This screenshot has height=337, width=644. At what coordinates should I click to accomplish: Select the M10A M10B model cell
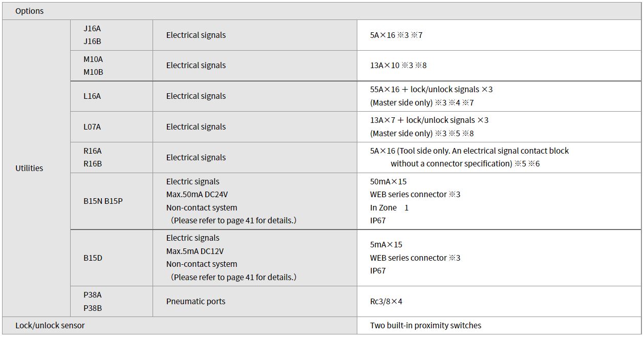(112, 66)
